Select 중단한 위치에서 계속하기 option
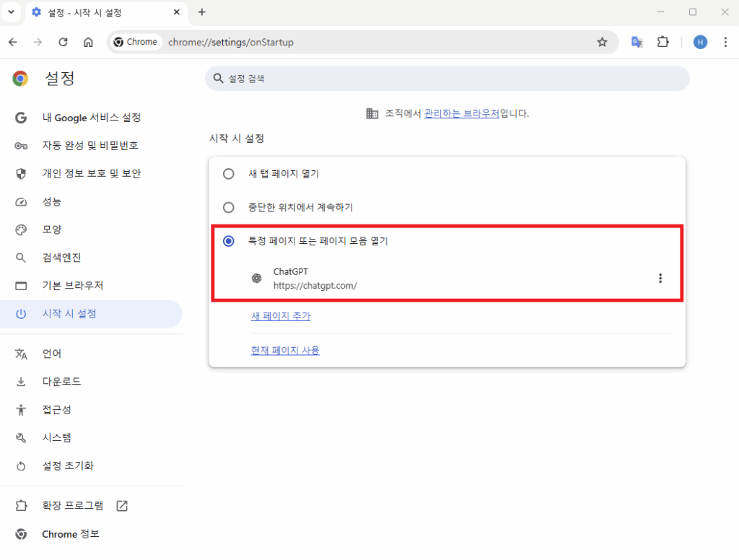The height and width of the screenshot is (560, 739). coord(229,207)
